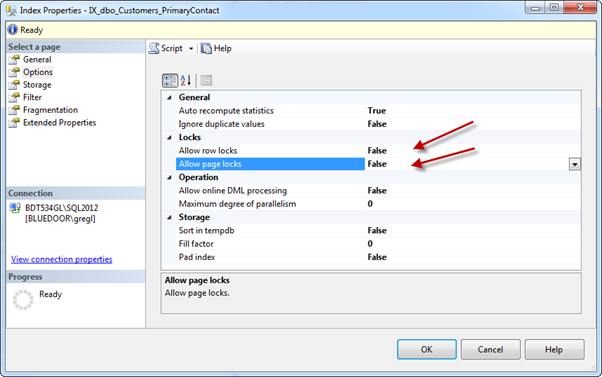The image size is (602, 377).
Task: Switch property grid to Categorized view
Action: pos(170,81)
